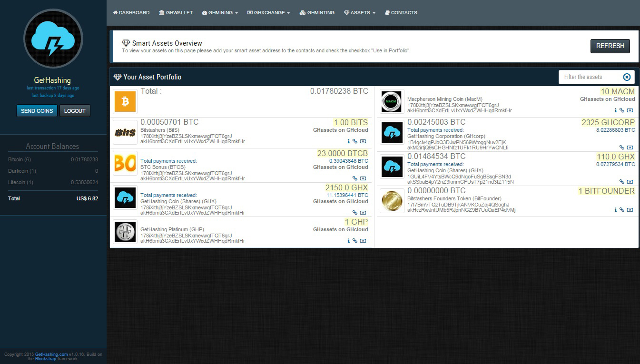The width and height of the screenshot is (640, 364).
Task: Open CONTACTS page
Action: point(401,13)
